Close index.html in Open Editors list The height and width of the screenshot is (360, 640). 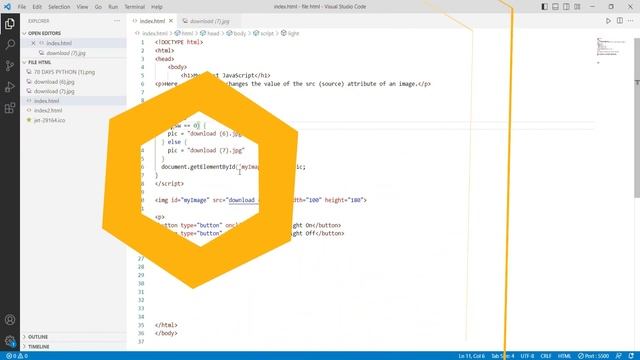pos(33,43)
